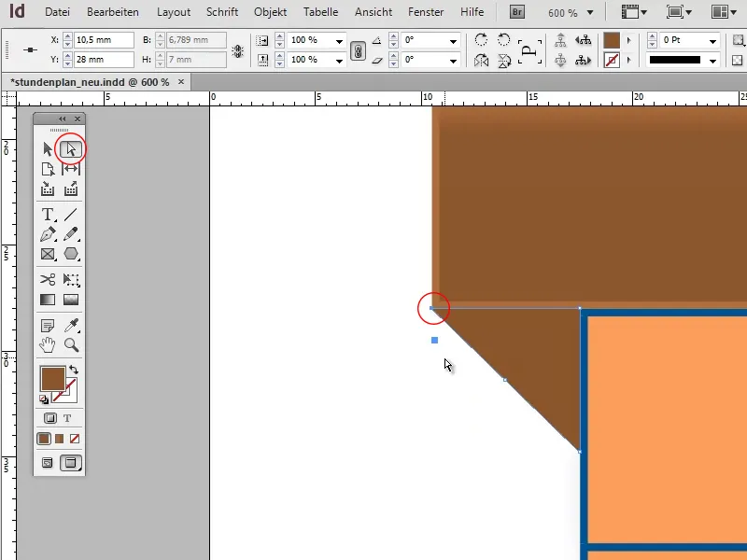Screen dimensions: 747x560
Task: Open stroke type dropdown
Action: click(x=712, y=61)
